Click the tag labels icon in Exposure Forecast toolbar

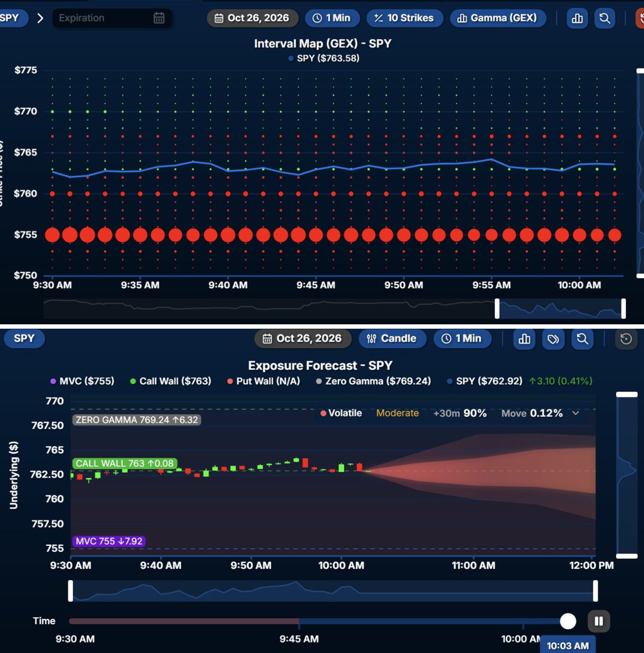(x=553, y=339)
